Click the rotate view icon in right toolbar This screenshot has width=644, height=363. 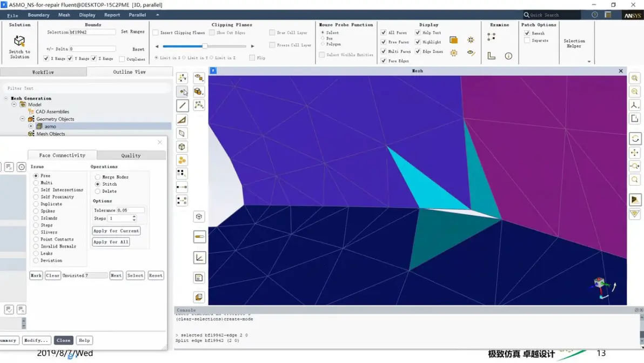tap(635, 138)
